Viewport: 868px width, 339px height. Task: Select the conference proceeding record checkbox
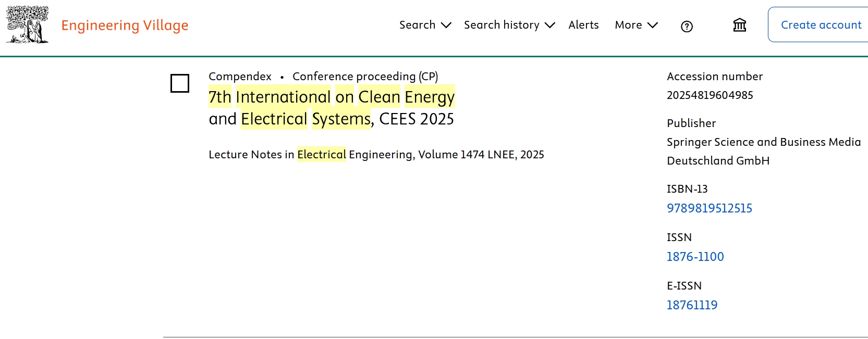180,83
